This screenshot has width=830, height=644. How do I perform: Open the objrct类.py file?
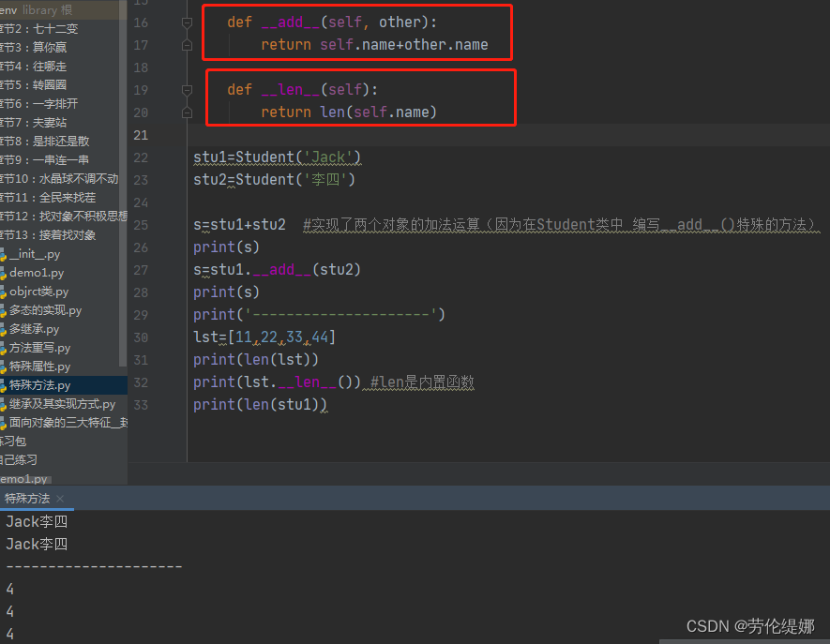(x=39, y=291)
